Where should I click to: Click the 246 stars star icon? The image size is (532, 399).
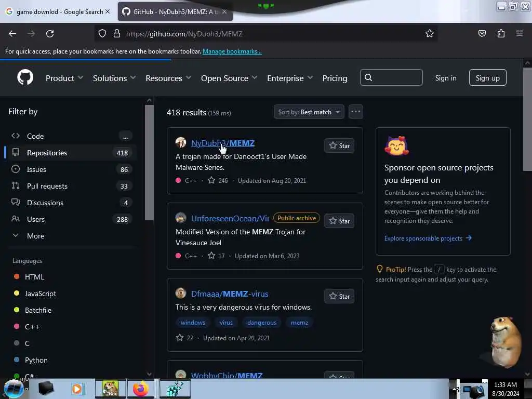tap(211, 180)
